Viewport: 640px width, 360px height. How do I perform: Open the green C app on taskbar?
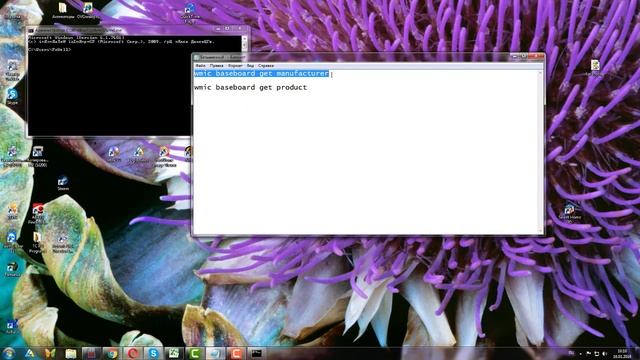point(195,353)
